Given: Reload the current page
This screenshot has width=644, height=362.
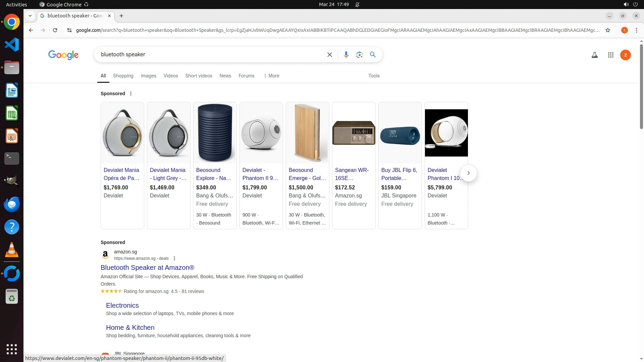Looking at the screenshot, I should pos(55,30).
